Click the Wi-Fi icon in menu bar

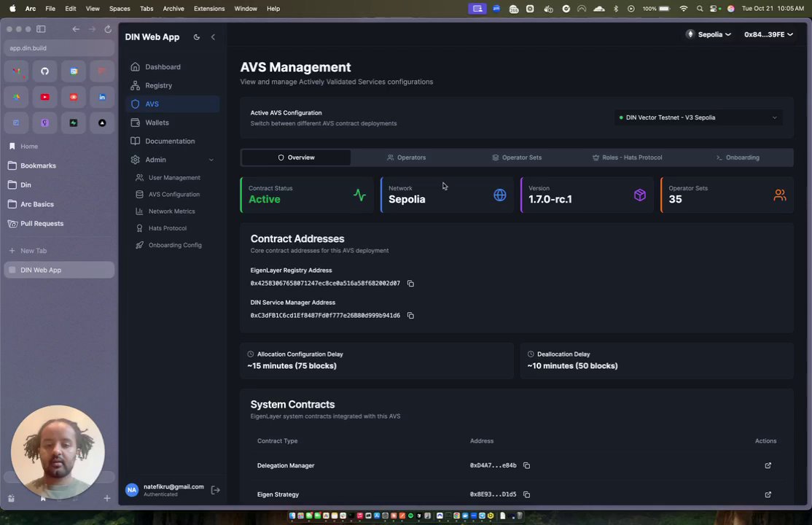tap(684, 9)
